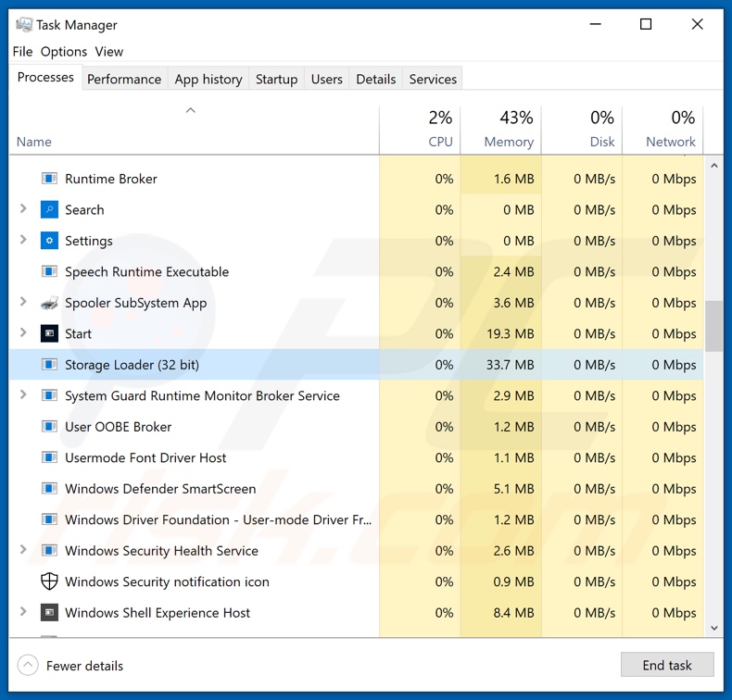Select the Processes tab
Screen dimensions: 732x700
(45, 78)
